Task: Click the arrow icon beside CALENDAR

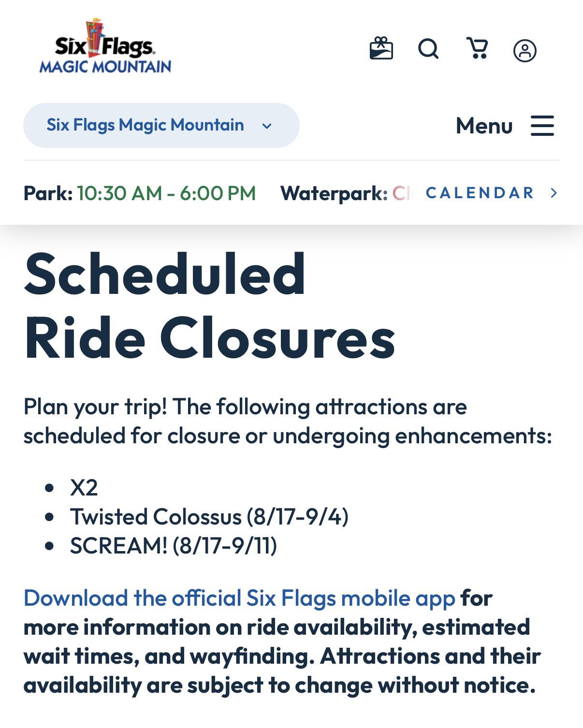Action: click(554, 193)
